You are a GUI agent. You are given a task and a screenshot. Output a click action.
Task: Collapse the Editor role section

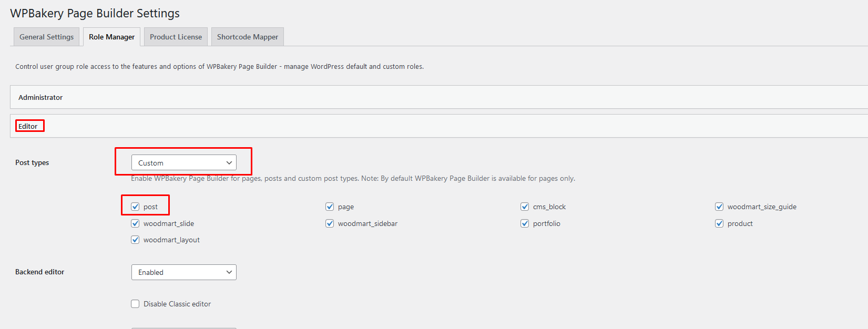coord(439,126)
